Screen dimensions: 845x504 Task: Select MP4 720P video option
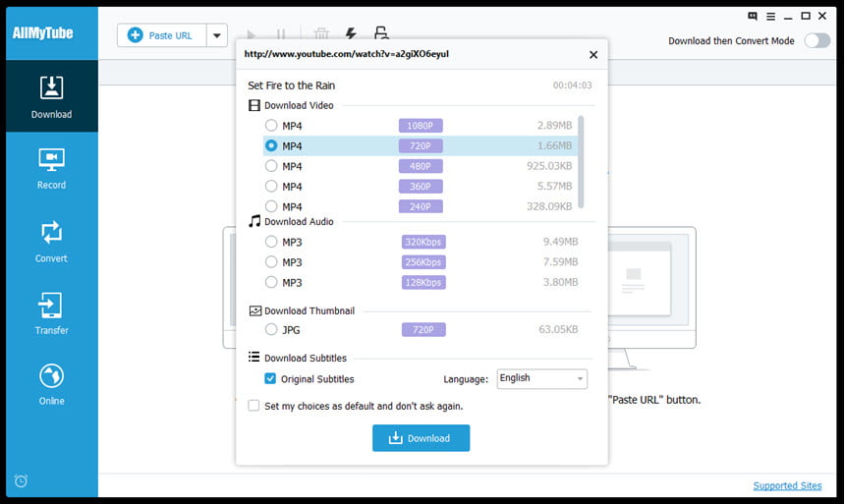[x=271, y=145]
